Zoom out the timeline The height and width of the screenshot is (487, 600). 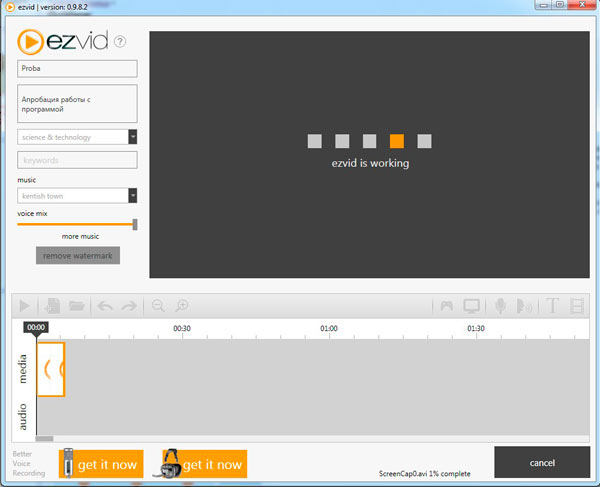pyautogui.click(x=158, y=306)
